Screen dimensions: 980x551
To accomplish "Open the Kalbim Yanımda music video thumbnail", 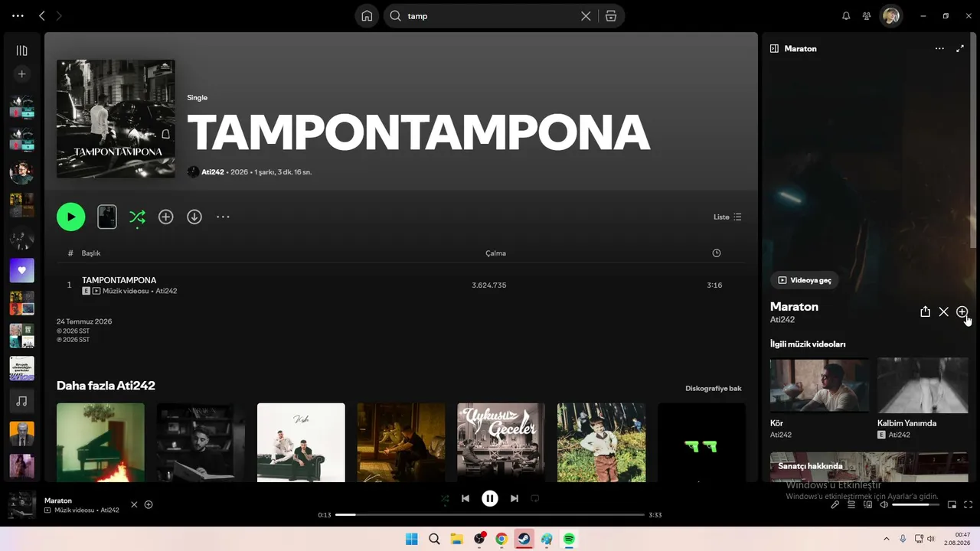I will [923, 386].
